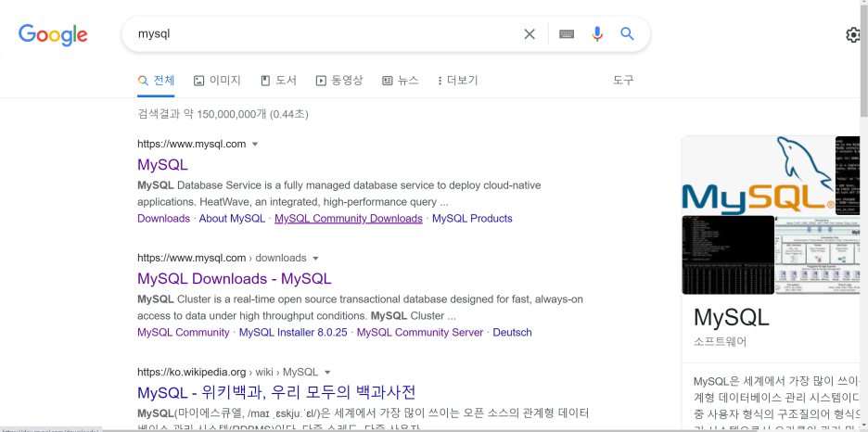This screenshot has width=868, height=432.
Task: Open the MySQL Community sitelink
Action: (184, 333)
